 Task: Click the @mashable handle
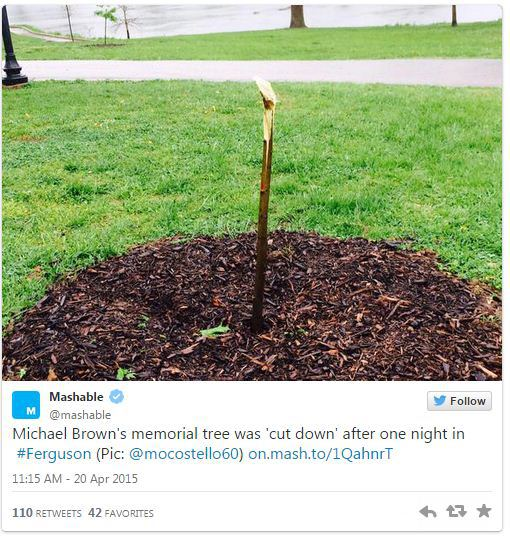click(x=80, y=415)
